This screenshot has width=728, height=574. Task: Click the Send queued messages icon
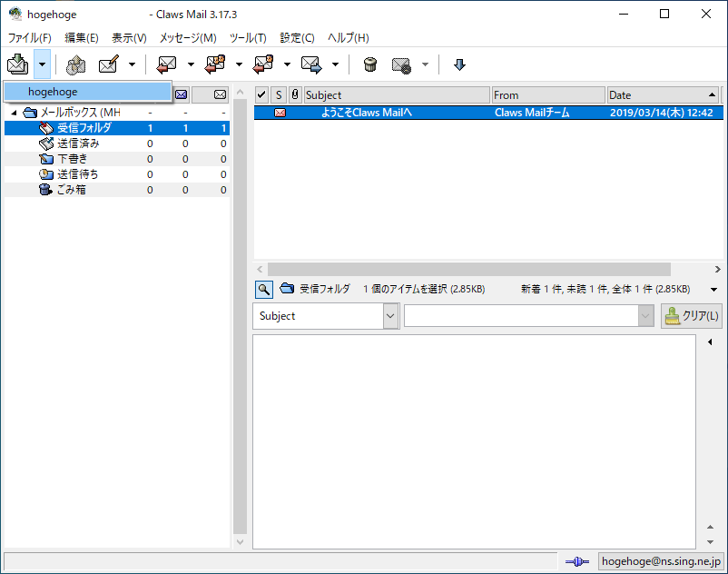point(75,64)
